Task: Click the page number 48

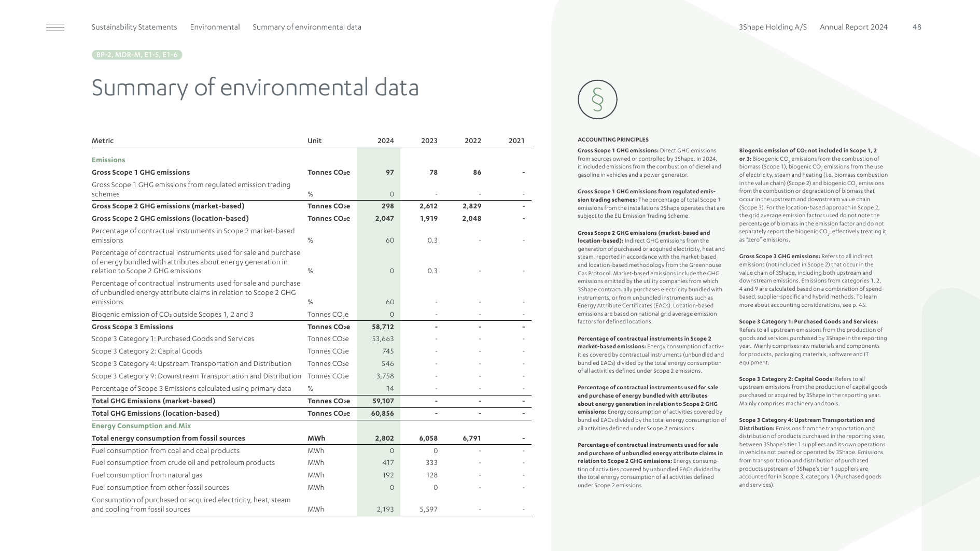Action: [917, 27]
